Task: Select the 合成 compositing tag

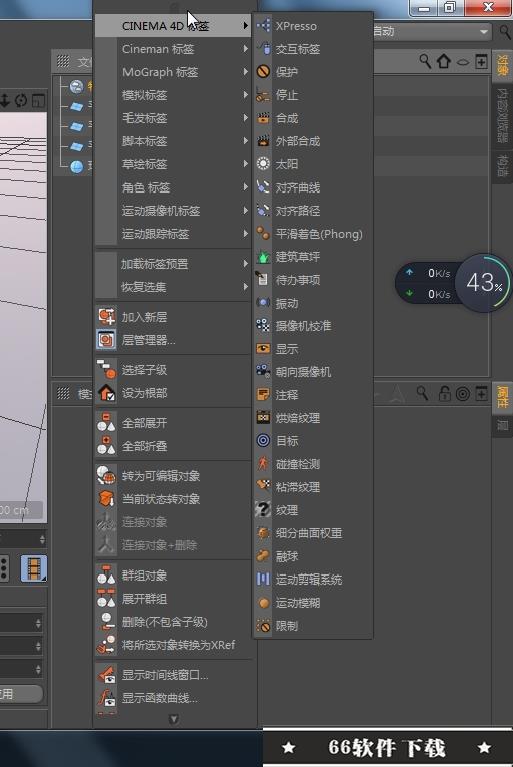Action: coord(312,118)
